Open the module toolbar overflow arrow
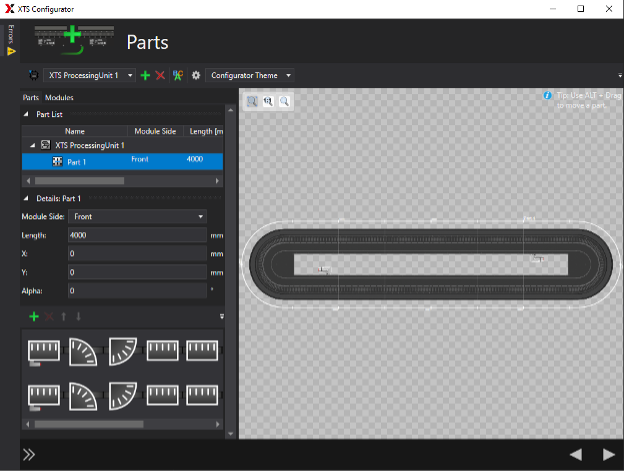The image size is (624, 472). pyautogui.click(x=222, y=316)
